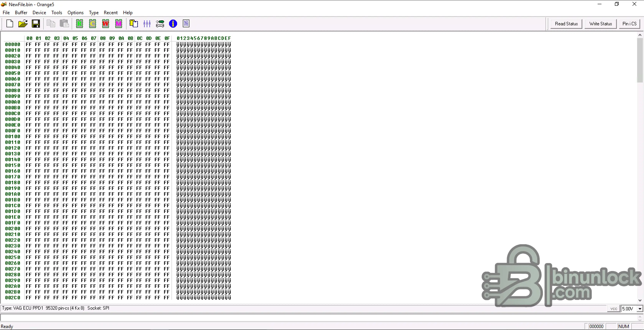The image size is (644, 330).
Task: Click the greyed Copy icon in the toolbar
Action: click(51, 24)
